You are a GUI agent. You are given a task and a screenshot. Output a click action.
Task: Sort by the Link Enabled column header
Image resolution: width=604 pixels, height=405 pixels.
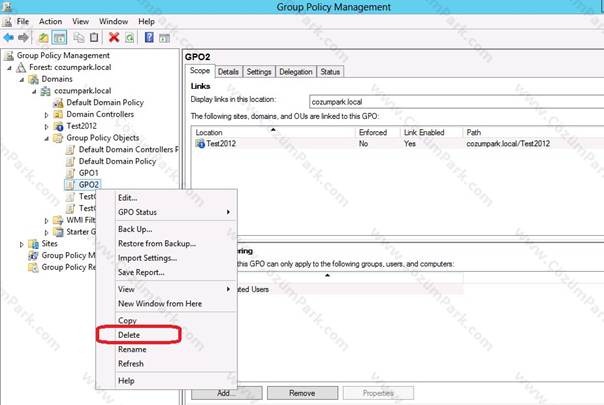click(x=431, y=132)
